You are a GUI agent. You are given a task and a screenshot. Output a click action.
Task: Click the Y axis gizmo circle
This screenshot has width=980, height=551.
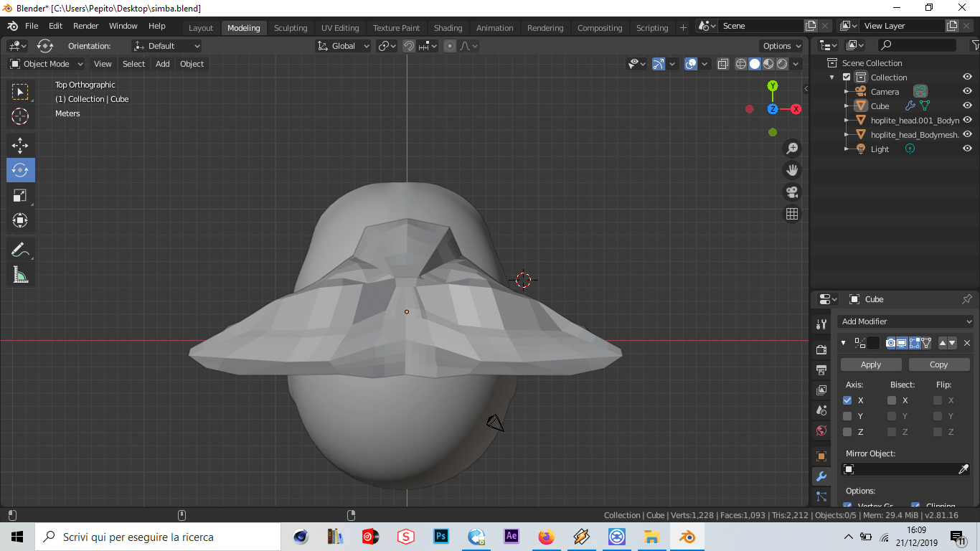pyautogui.click(x=773, y=86)
